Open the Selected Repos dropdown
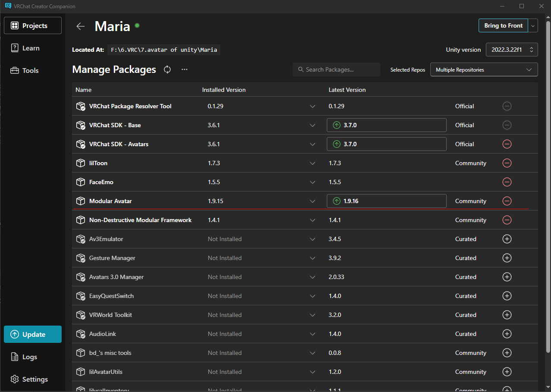This screenshot has width=551, height=392. (484, 70)
